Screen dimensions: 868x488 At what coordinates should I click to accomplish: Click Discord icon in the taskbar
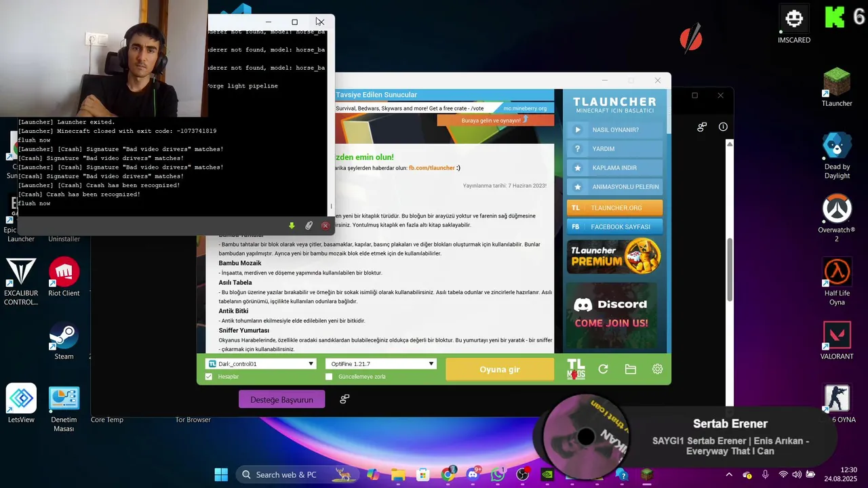click(x=473, y=474)
